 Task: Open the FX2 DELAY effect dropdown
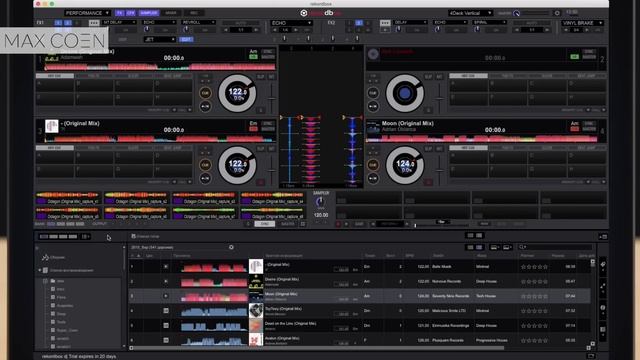[410, 22]
